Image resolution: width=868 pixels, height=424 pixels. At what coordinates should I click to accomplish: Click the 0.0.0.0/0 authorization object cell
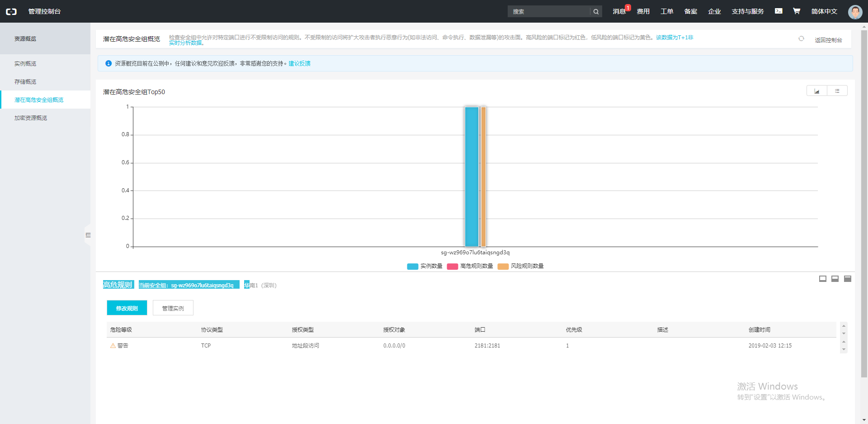[394, 346]
